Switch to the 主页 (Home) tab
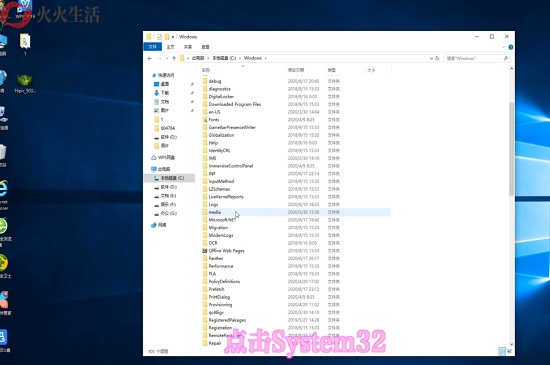 click(x=170, y=47)
